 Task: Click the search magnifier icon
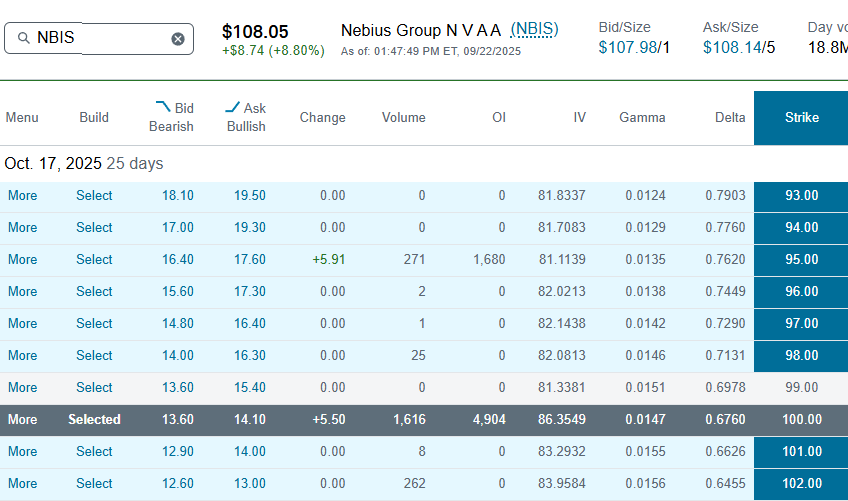click(23, 38)
